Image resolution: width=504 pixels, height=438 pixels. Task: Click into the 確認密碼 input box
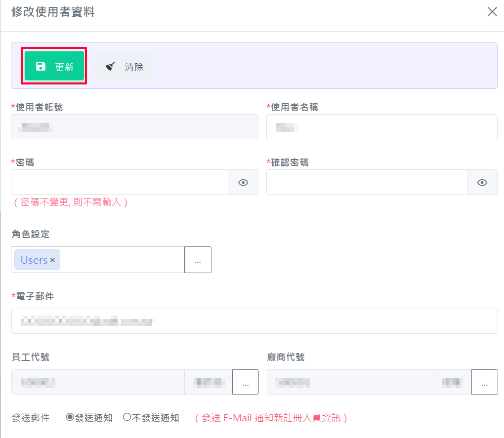coord(366,182)
